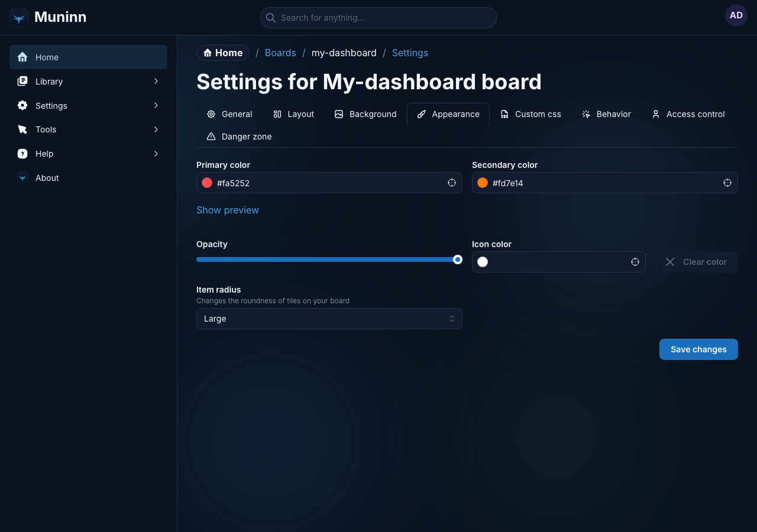Screen dimensions: 757x532
Task: Click the X icon beside Clear color
Action: pyautogui.click(x=670, y=262)
